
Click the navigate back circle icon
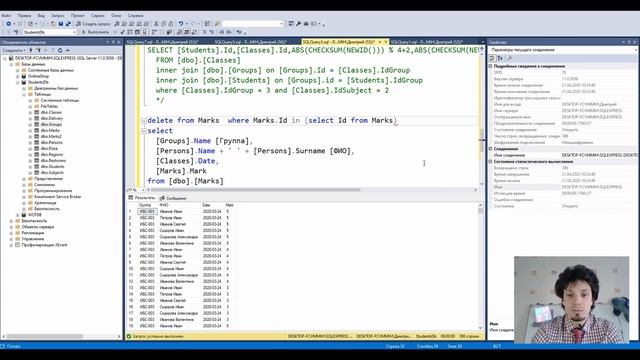click(8, 24)
